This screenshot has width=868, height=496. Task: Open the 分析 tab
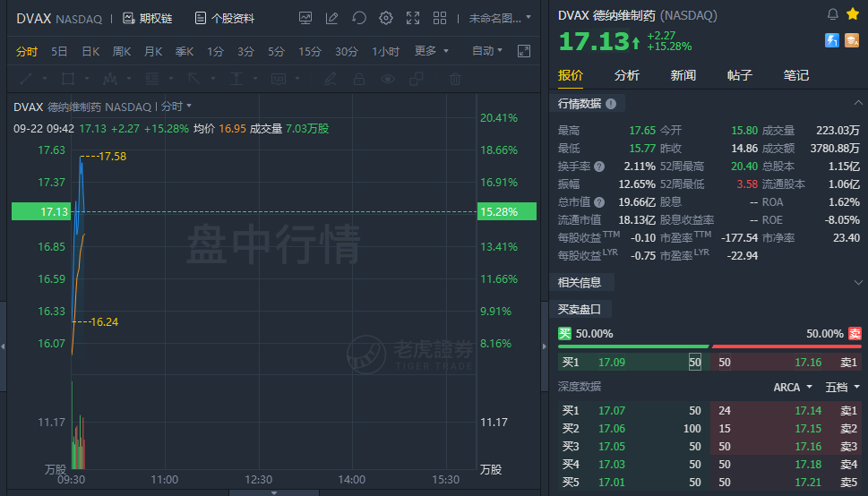pos(627,75)
